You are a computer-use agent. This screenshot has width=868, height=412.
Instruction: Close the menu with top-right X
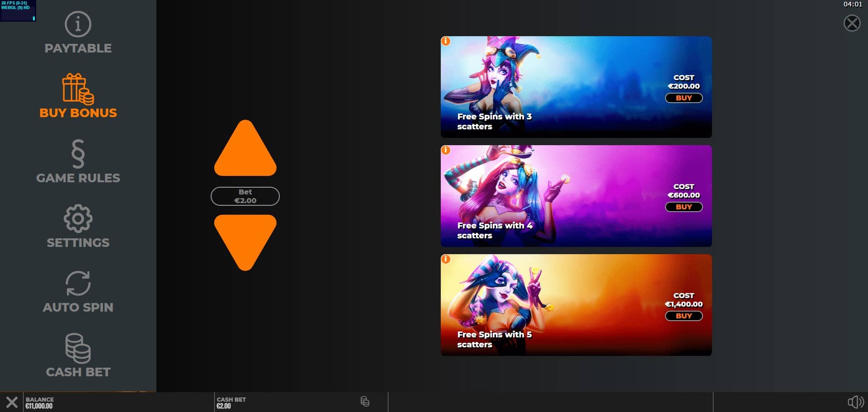[852, 23]
